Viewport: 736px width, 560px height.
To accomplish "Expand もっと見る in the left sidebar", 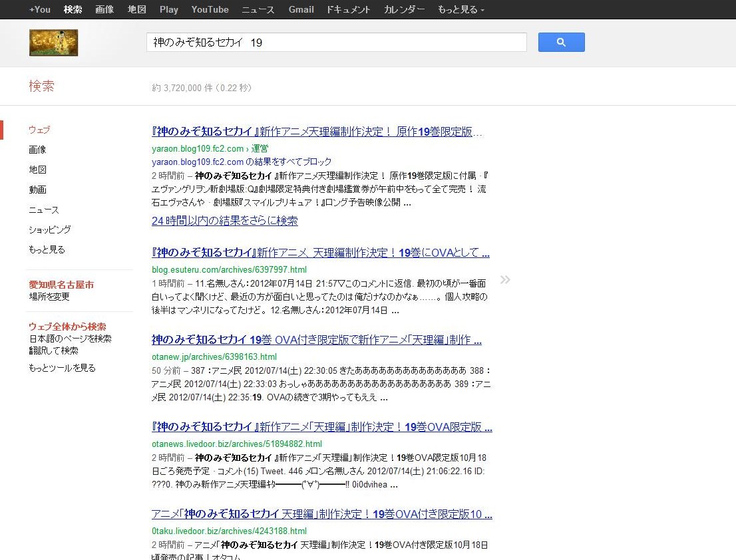I will (x=47, y=249).
